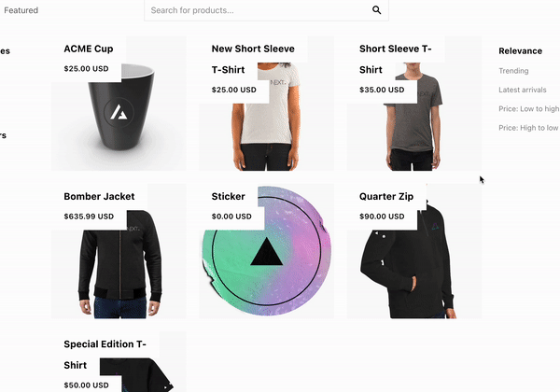Viewport: 560px width, 392px height.
Task: Select the Relevance sort option
Action: point(520,51)
